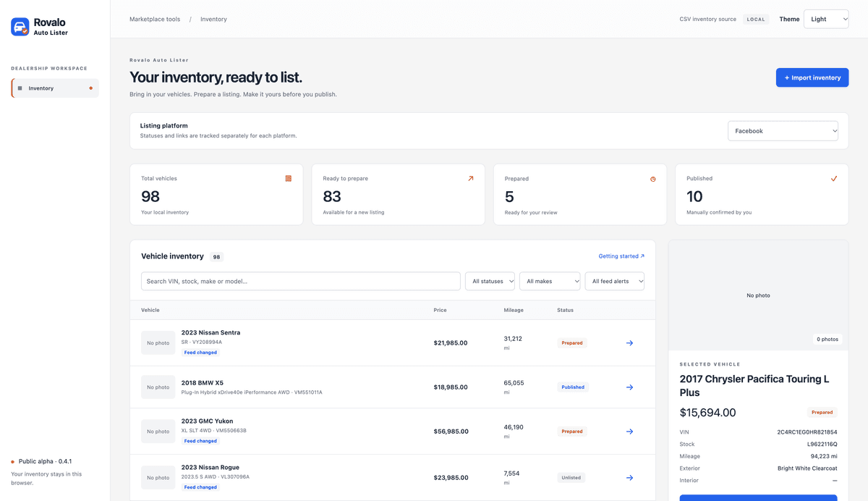Open the 2023 Nissan Rogue row arrow
868x501 pixels.
629,478
